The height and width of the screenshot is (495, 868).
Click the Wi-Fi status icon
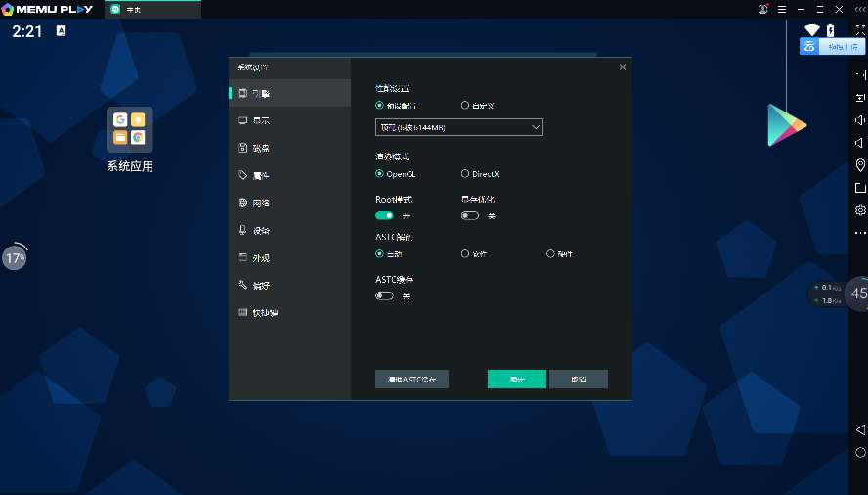811,30
